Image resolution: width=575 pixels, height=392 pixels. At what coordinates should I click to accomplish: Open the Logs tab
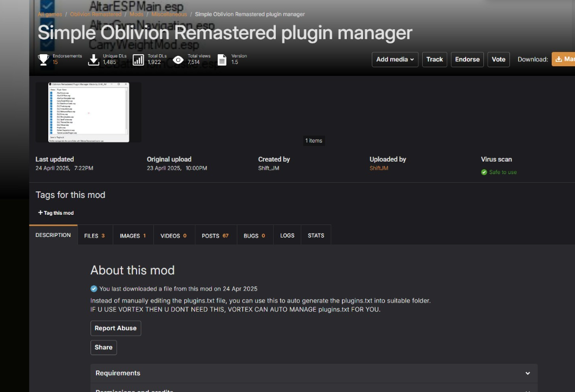287,235
